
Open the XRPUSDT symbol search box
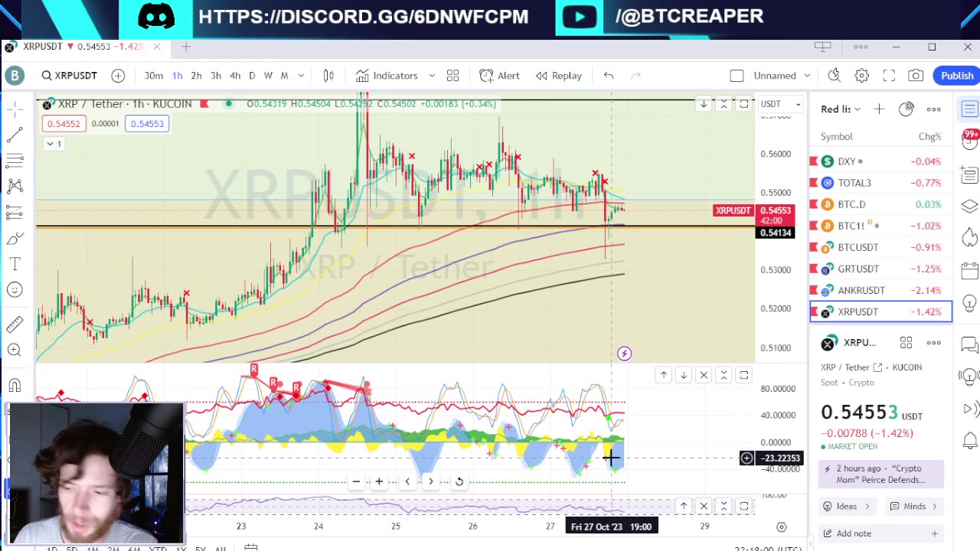pos(70,75)
